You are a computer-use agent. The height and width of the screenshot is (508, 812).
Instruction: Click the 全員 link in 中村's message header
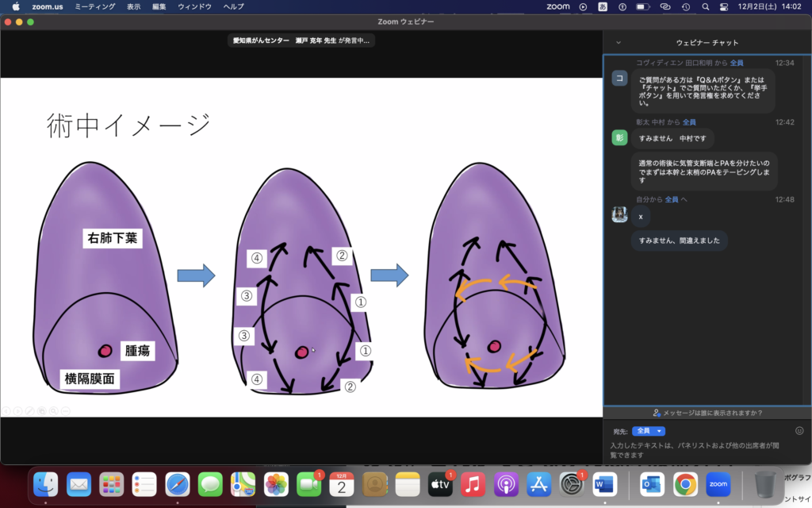tap(689, 122)
